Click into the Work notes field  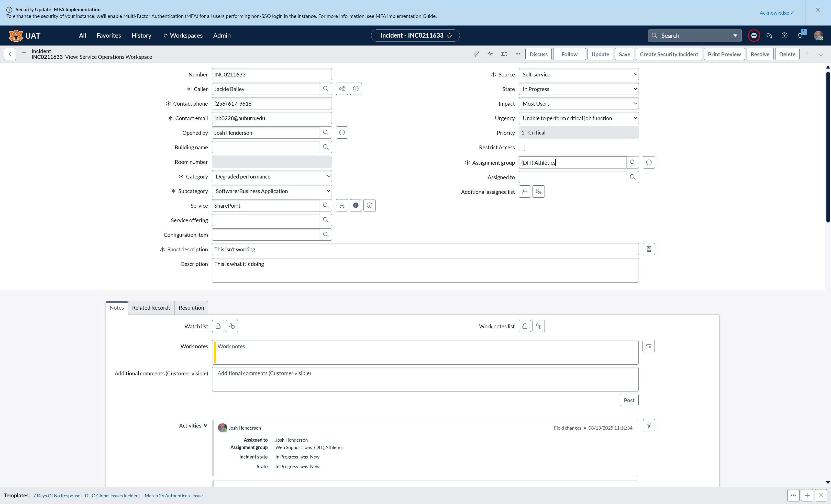click(425, 352)
